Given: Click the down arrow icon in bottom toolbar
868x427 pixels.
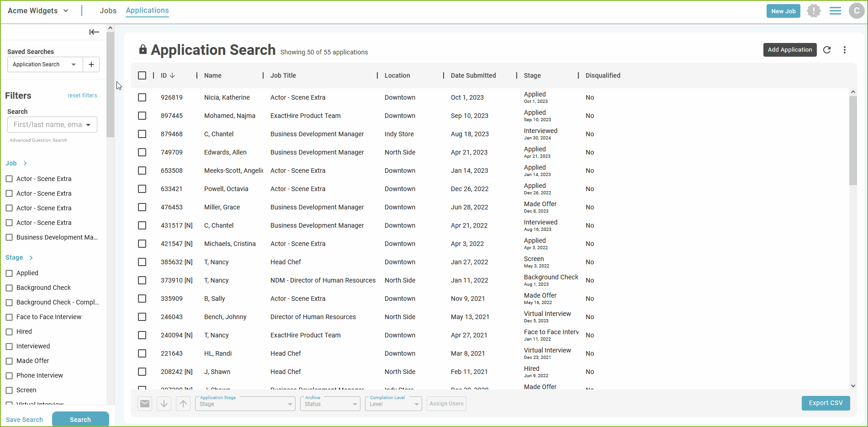Looking at the screenshot, I should tap(164, 404).
